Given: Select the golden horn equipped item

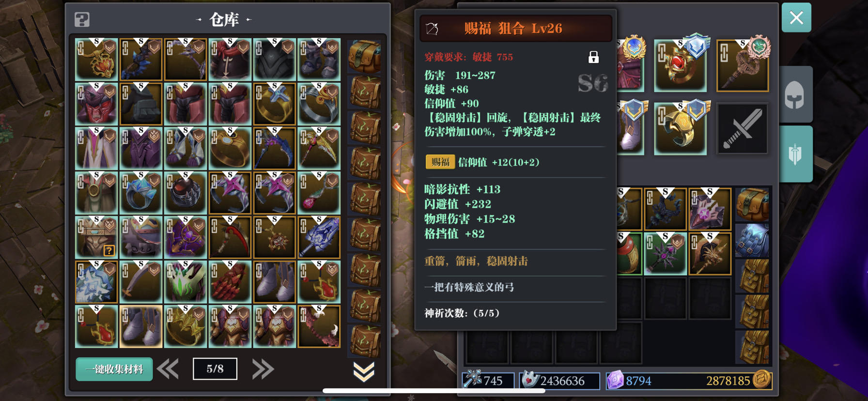Looking at the screenshot, I should 680,129.
